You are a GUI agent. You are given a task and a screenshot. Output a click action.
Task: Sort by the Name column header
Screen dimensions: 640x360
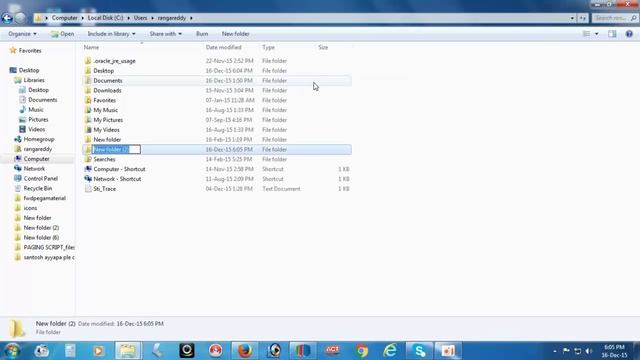tap(91, 47)
